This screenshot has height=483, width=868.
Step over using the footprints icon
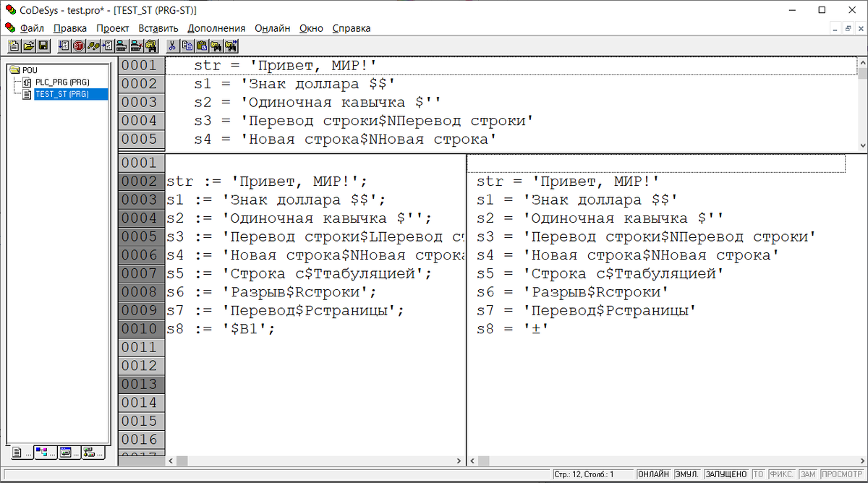[x=93, y=46]
